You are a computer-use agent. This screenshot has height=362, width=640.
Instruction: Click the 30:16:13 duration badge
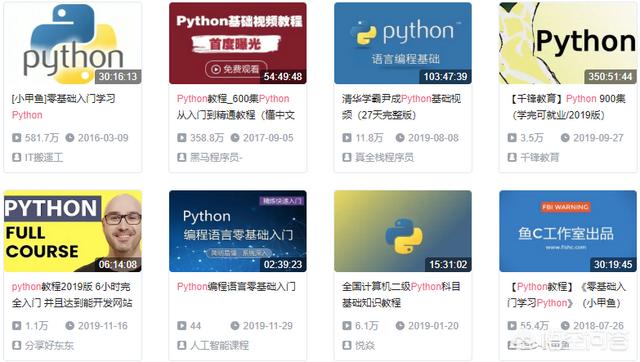click(x=118, y=76)
